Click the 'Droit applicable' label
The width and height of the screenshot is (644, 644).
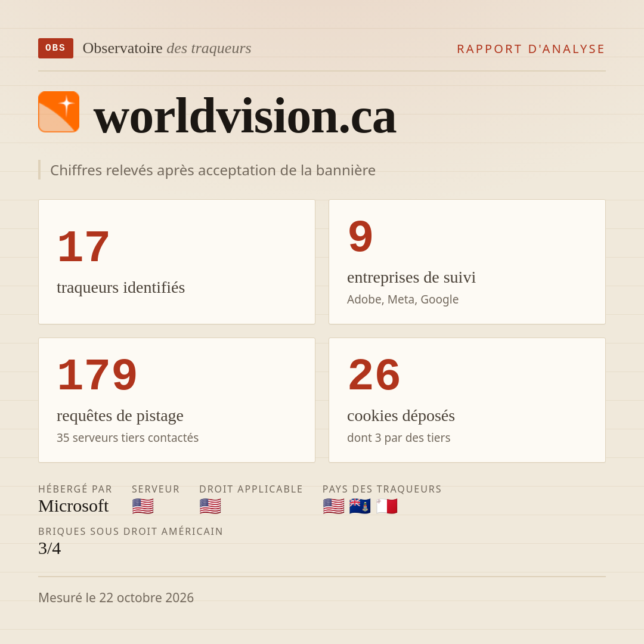[x=251, y=489]
